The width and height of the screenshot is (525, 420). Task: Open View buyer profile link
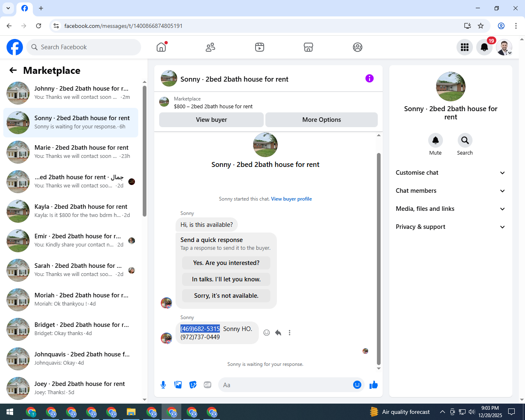click(x=291, y=199)
